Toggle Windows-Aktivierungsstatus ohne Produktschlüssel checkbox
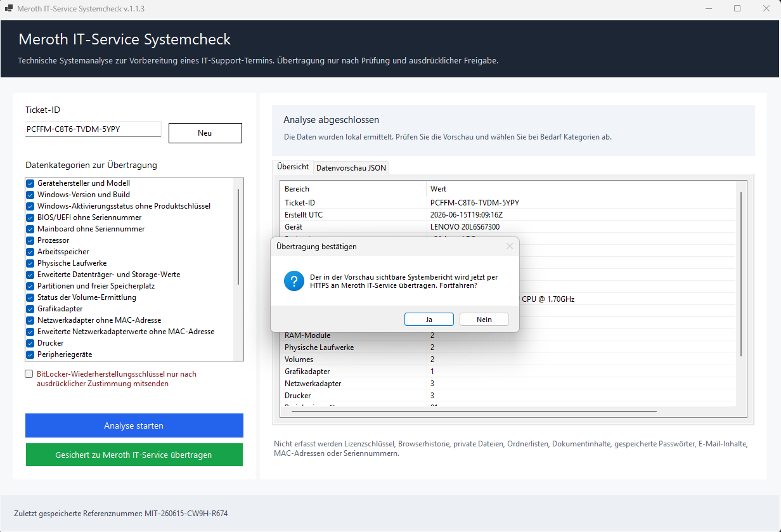Image resolution: width=781 pixels, height=532 pixels. [x=30, y=206]
